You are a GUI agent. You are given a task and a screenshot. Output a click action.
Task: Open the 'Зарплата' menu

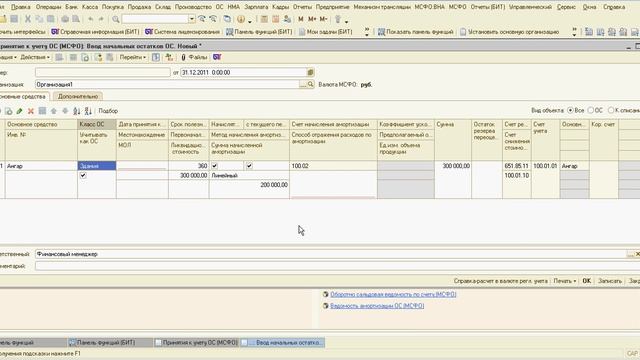[x=256, y=7]
